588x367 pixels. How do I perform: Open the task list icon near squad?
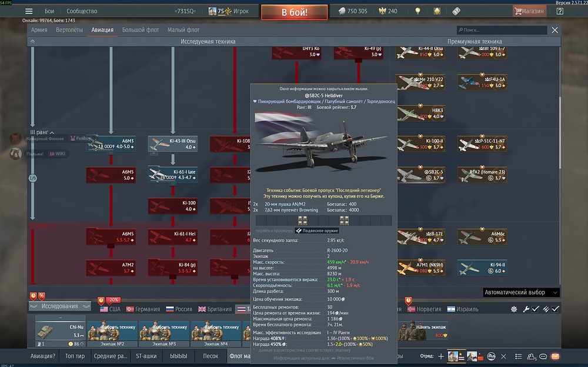[519, 356]
